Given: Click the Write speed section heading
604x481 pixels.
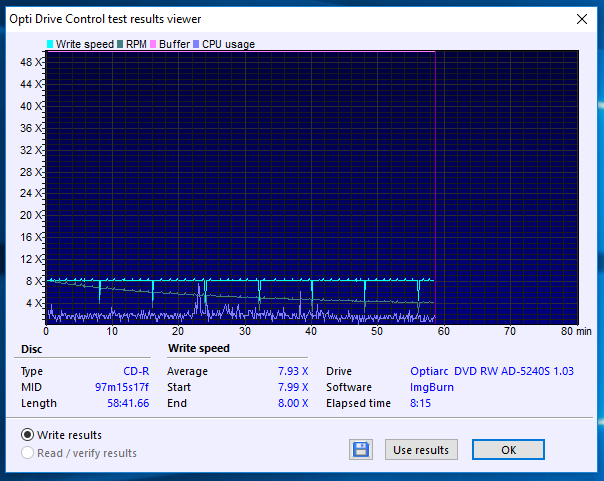Looking at the screenshot, I should tap(199, 349).
